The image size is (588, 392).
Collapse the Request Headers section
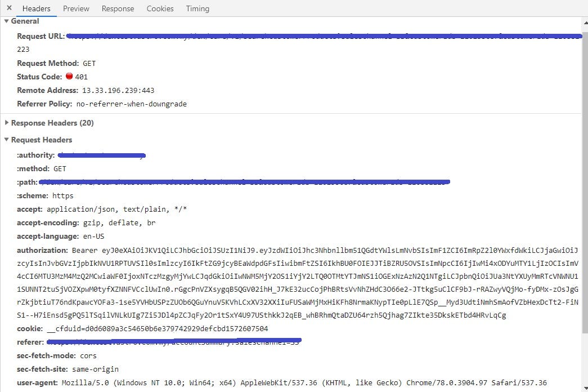click(x=6, y=140)
